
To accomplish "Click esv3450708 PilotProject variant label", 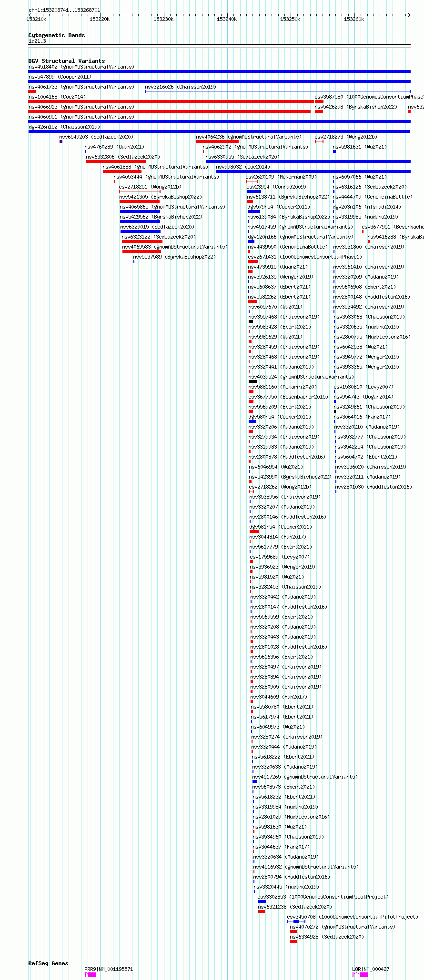I will tap(353, 917).
